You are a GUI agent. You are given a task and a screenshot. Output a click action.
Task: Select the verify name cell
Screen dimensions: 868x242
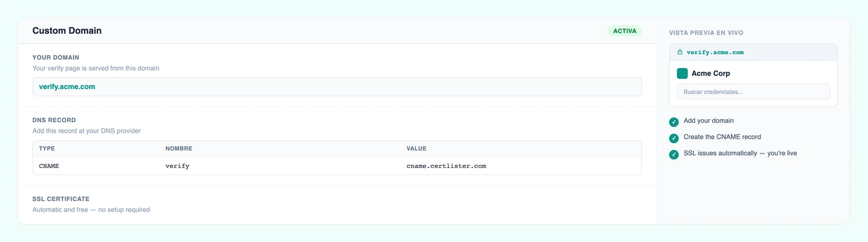[x=177, y=166]
